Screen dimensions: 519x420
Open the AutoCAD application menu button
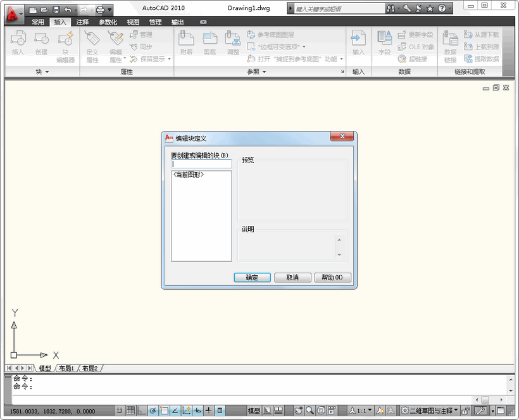tap(13, 11)
